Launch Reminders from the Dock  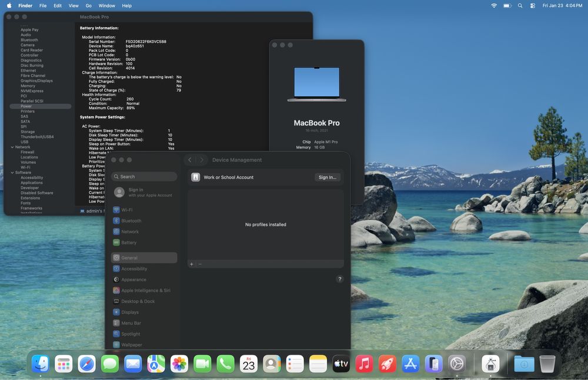(x=295, y=364)
